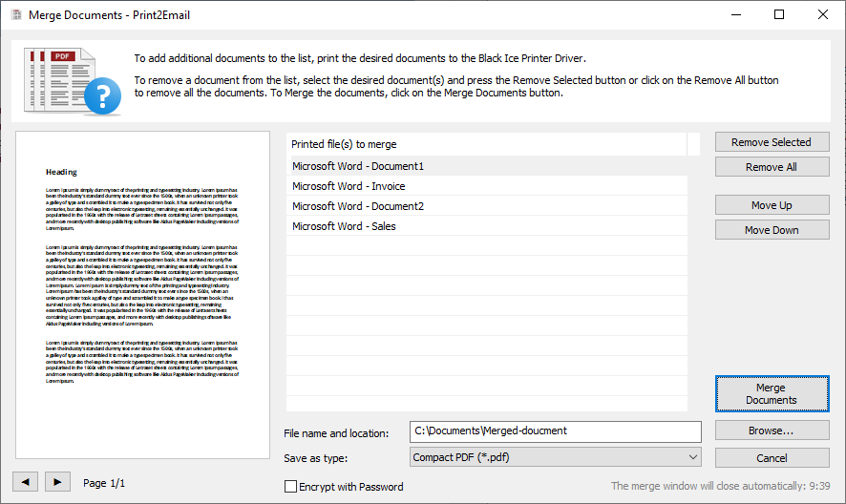The height and width of the screenshot is (504, 846).
Task: Click the document preview thumbnail
Action: [x=143, y=294]
